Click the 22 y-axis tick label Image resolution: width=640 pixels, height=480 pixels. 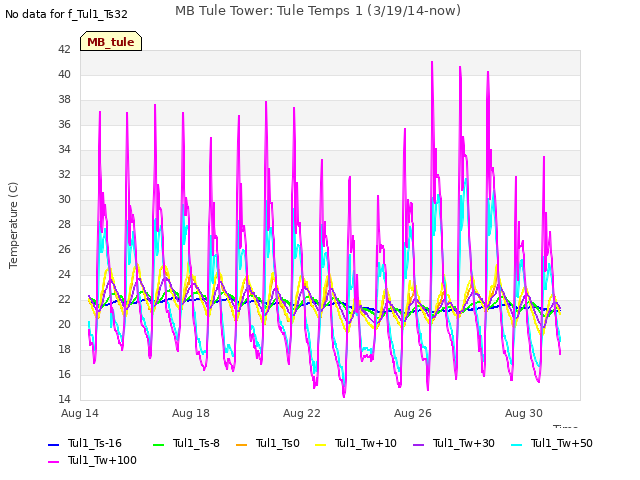(64, 299)
